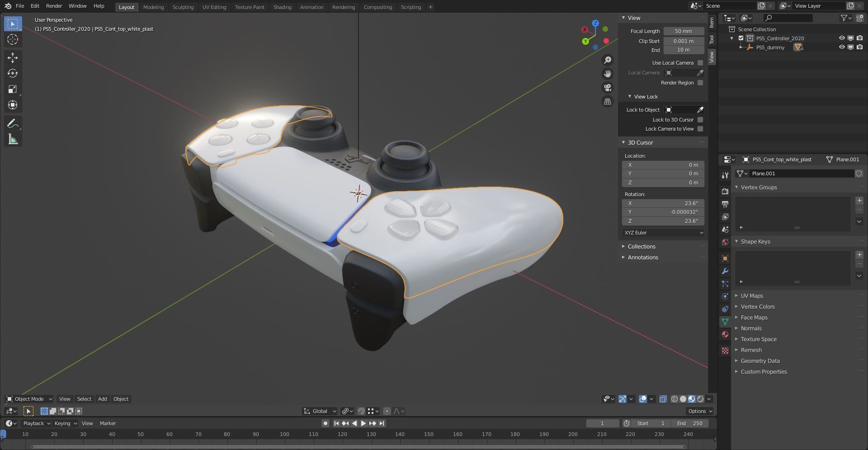Switch to the UV Editing workspace tab
Viewport: 868px width, 450px height.
214,7
